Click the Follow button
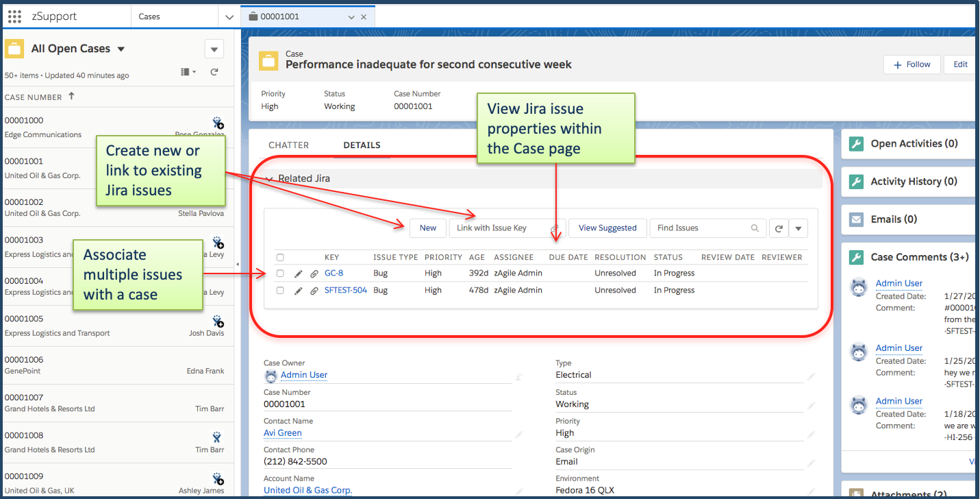Viewport: 980px width, 499px height. (x=913, y=64)
